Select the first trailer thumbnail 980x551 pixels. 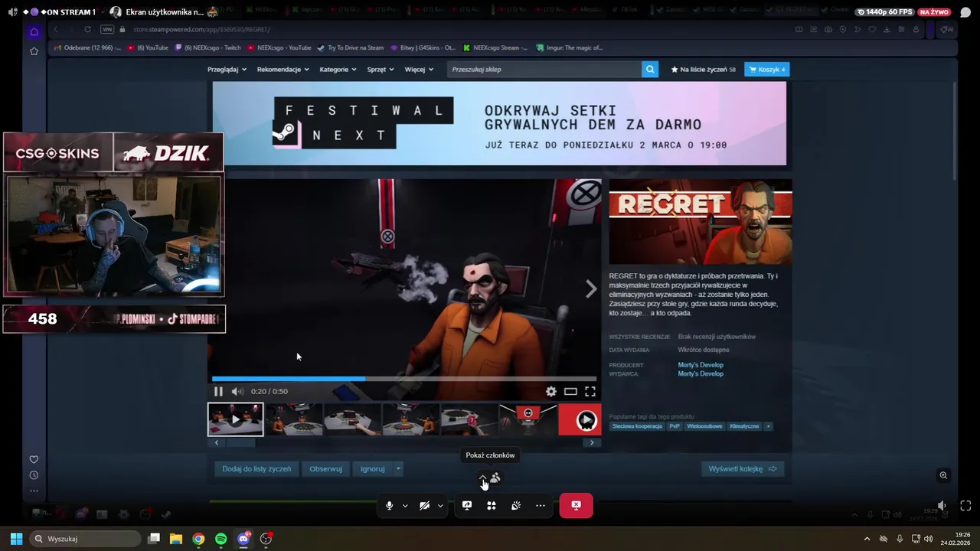(x=236, y=419)
